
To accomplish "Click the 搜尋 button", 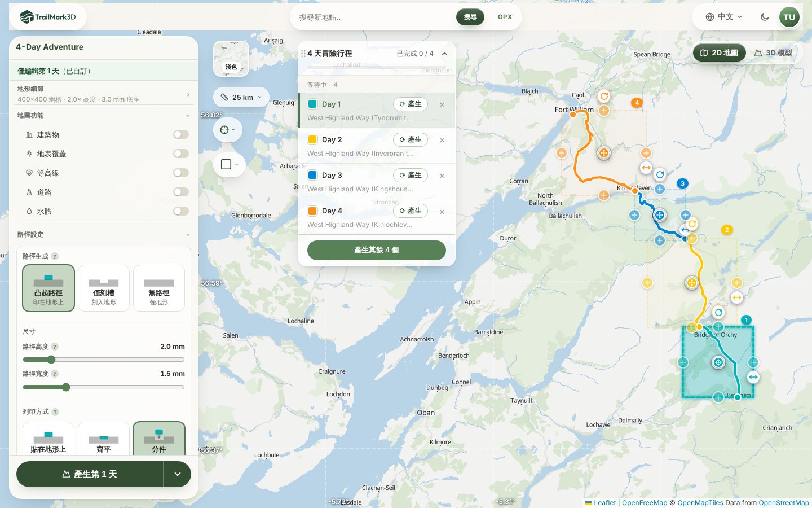I will tap(470, 17).
